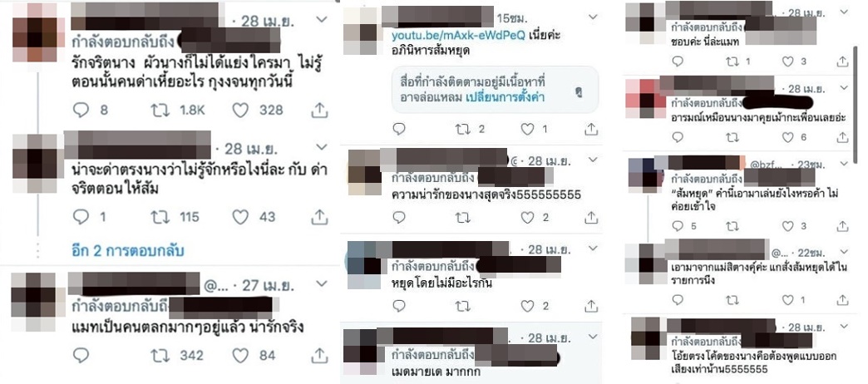Show อีก 2 การตอบกลับ more replies

(128, 251)
